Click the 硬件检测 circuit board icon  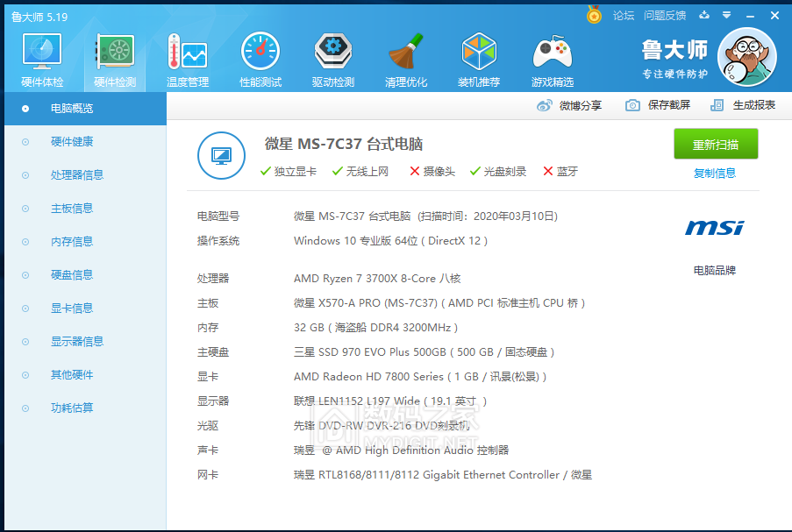pos(115,54)
